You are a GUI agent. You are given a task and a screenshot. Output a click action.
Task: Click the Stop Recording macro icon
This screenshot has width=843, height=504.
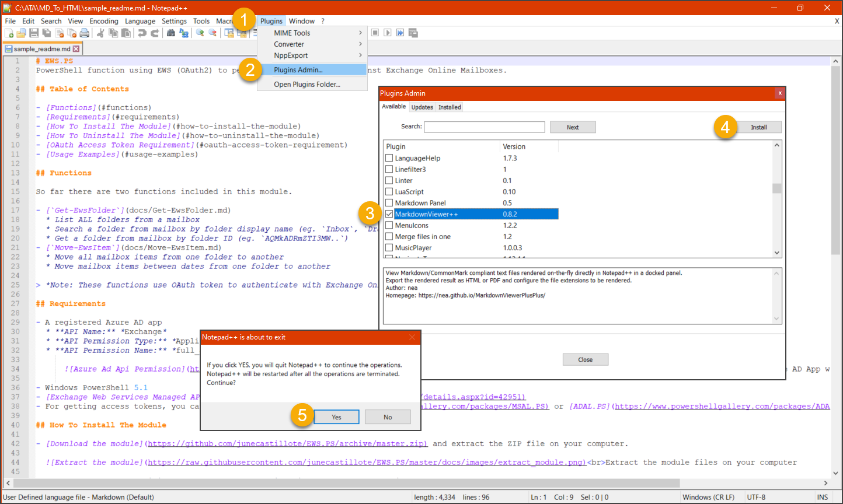(375, 33)
